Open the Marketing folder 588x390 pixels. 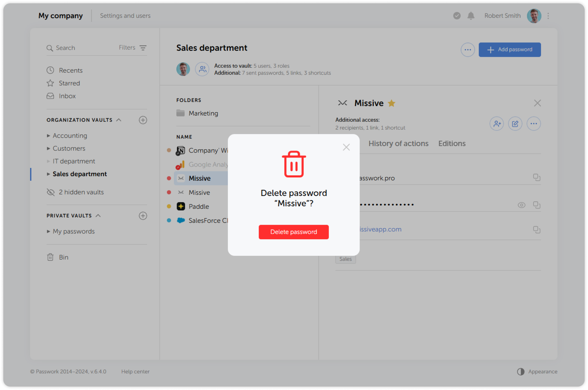tap(203, 113)
